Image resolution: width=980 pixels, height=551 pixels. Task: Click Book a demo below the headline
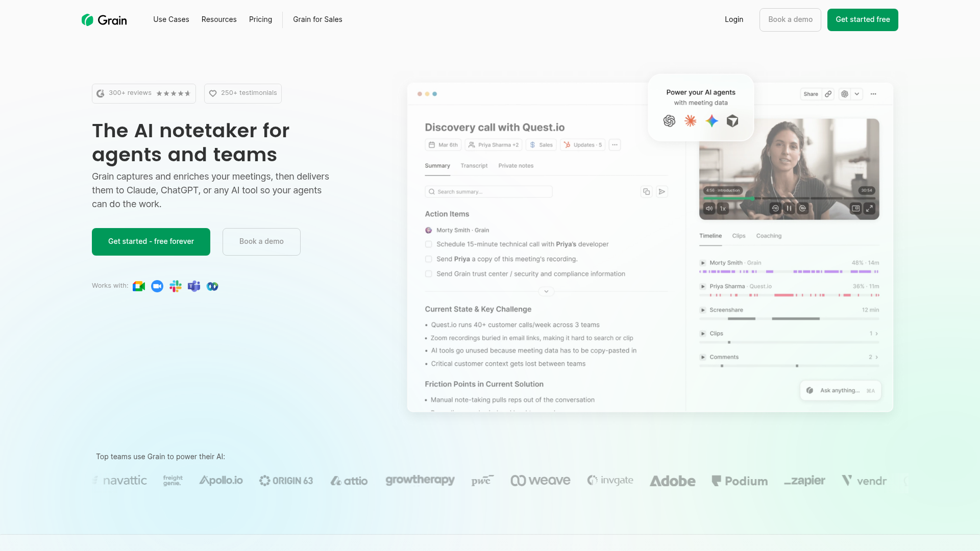tap(261, 242)
